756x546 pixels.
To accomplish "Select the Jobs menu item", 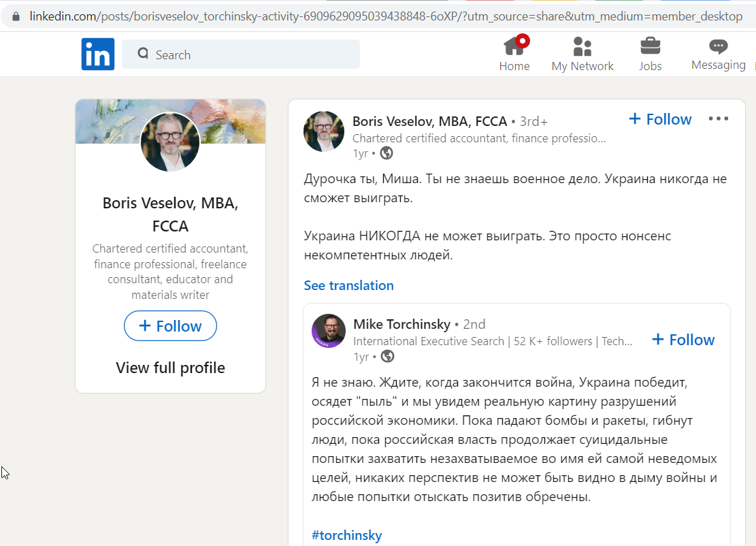I will coord(650,66).
